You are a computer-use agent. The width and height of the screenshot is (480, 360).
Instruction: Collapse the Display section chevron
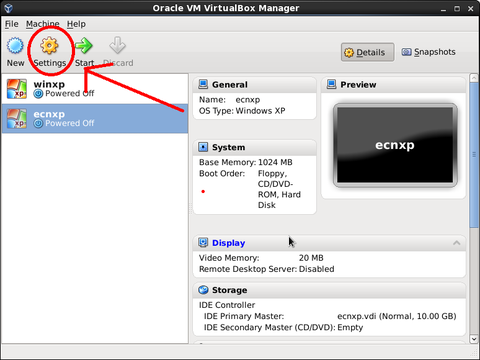coord(457,243)
